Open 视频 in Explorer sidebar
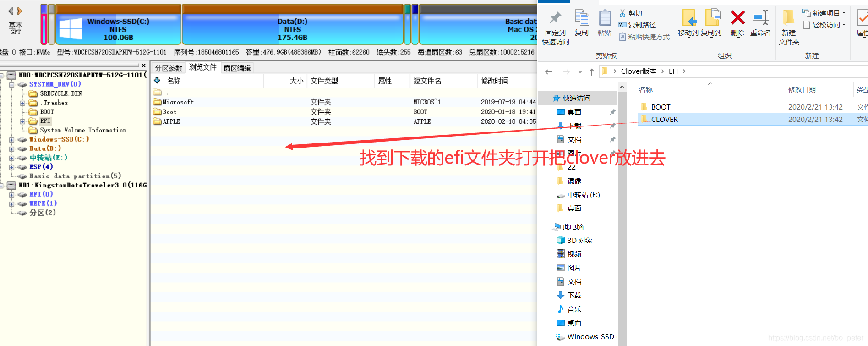The height and width of the screenshot is (346, 868). (574, 254)
